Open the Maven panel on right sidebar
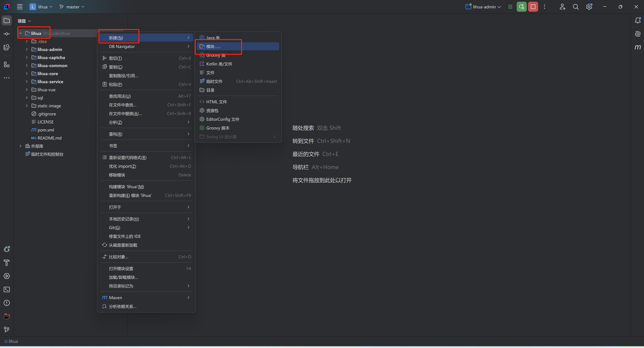The height and width of the screenshot is (348, 644). pyautogui.click(x=637, y=47)
